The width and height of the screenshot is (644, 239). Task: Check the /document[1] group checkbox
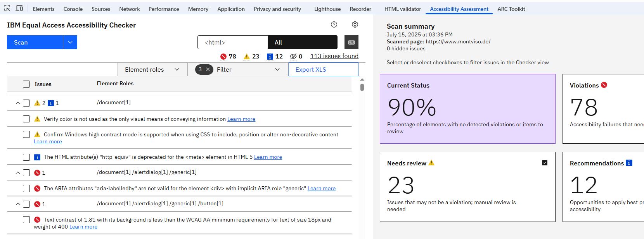(x=26, y=103)
